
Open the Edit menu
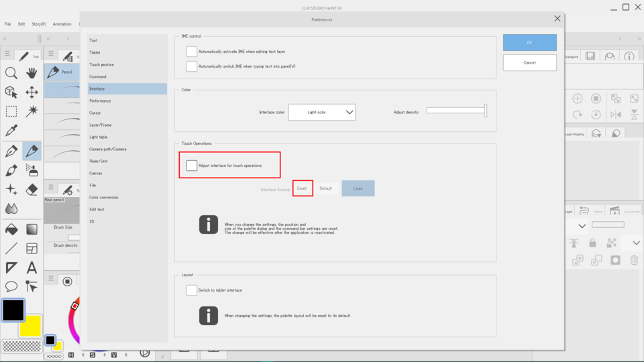[x=21, y=24]
